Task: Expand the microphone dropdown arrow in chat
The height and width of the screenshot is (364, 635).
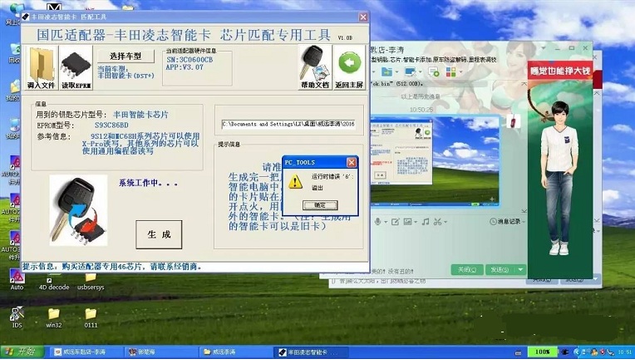Action: pyautogui.click(x=386, y=222)
